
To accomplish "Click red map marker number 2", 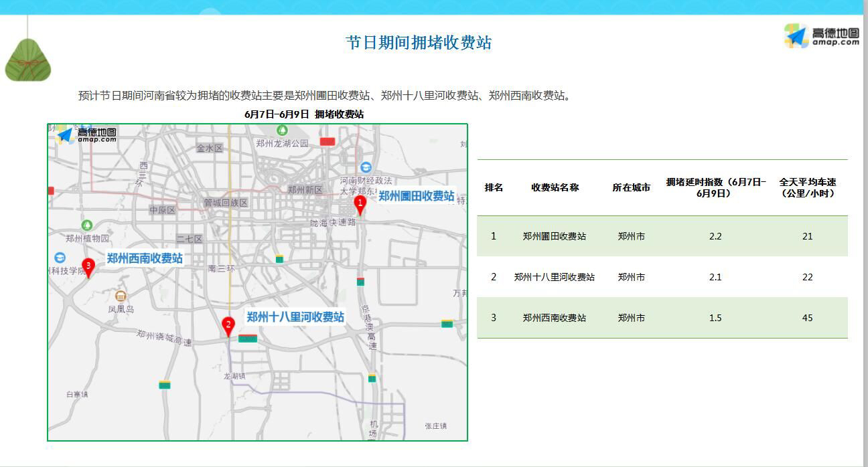I will [228, 326].
